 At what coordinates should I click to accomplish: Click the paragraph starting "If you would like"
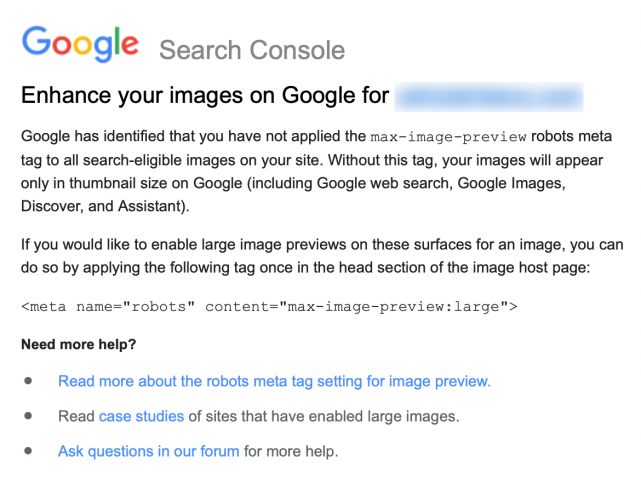tap(320, 255)
